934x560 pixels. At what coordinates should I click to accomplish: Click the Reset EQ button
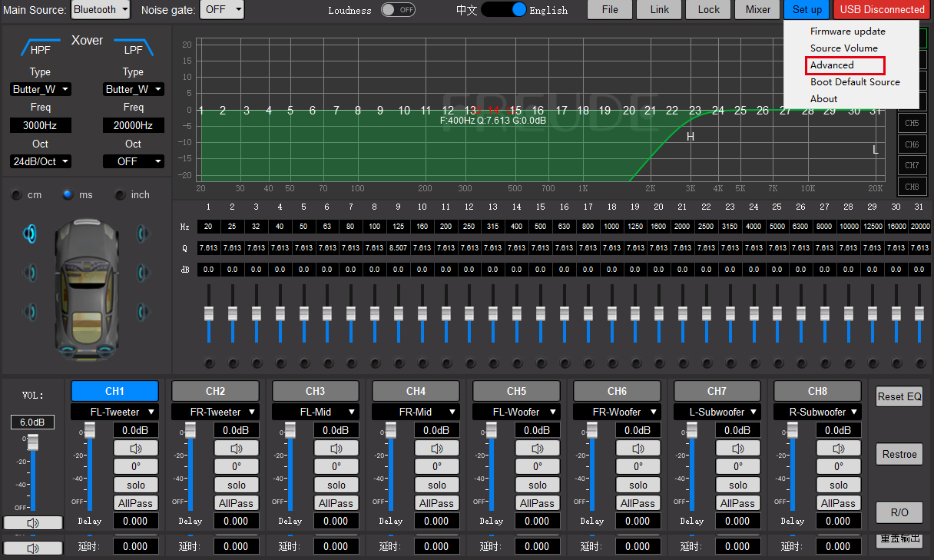pyautogui.click(x=899, y=396)
